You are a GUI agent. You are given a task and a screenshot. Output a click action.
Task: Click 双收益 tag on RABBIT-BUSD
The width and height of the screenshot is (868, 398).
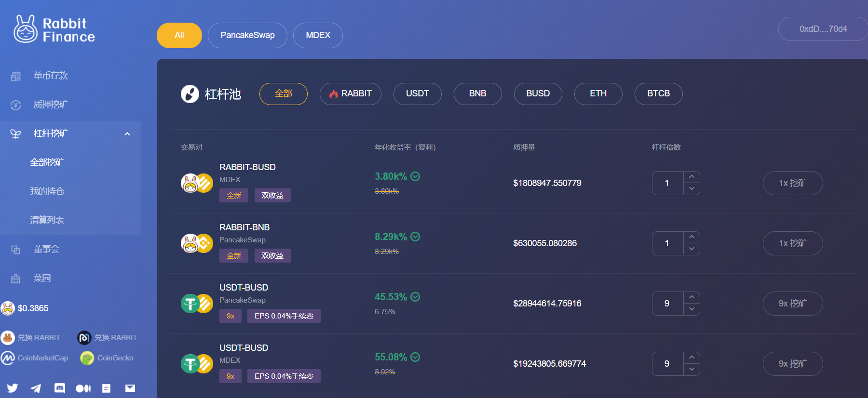pos(272,196)
